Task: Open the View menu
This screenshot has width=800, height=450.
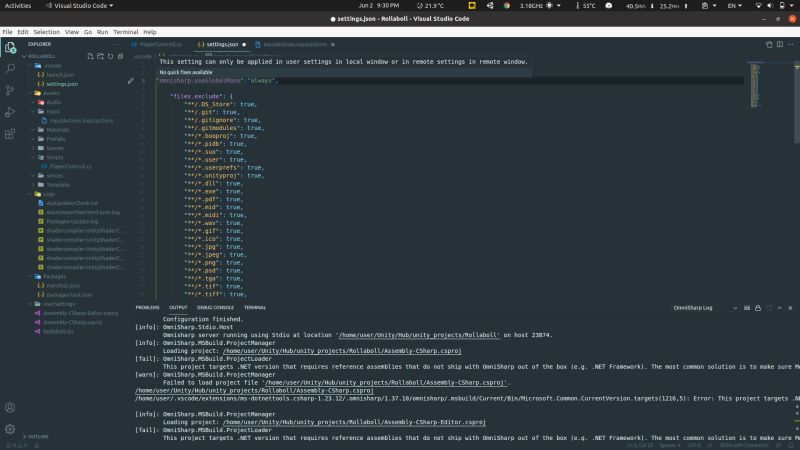Action: click(71, 32)
